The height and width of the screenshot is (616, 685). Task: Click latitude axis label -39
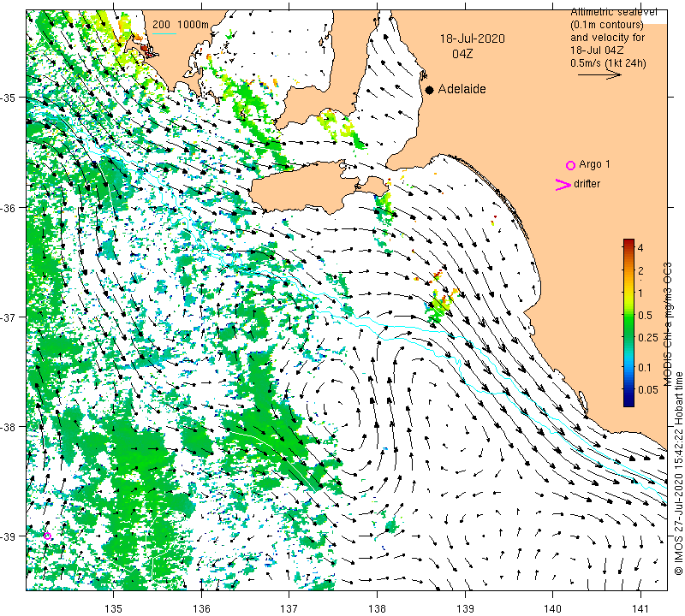tap(9, 536)
